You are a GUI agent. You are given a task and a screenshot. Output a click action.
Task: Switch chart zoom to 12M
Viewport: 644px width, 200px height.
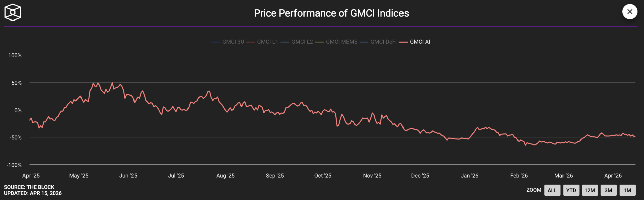590,190
